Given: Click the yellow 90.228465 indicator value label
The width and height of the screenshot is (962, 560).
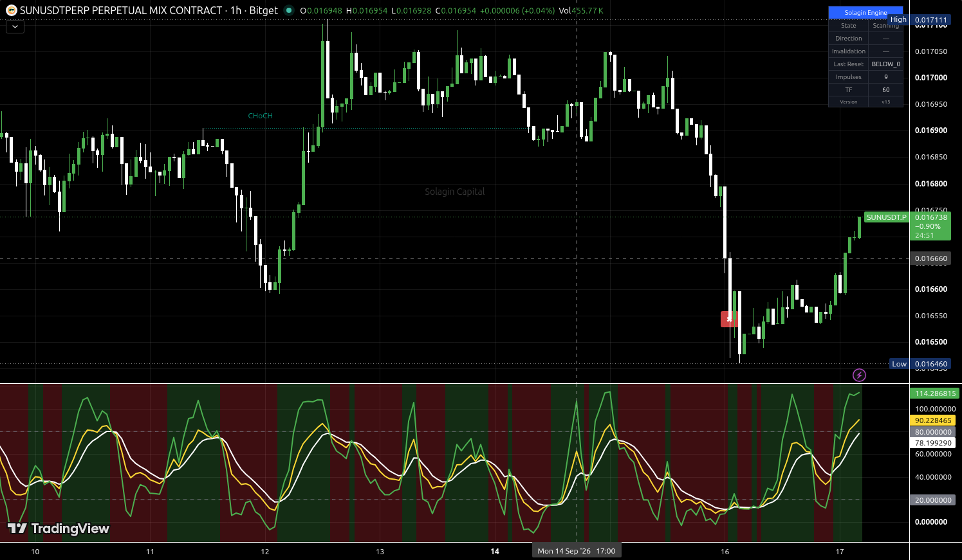Looking at the screenshot, I should (x=933, y=420).
